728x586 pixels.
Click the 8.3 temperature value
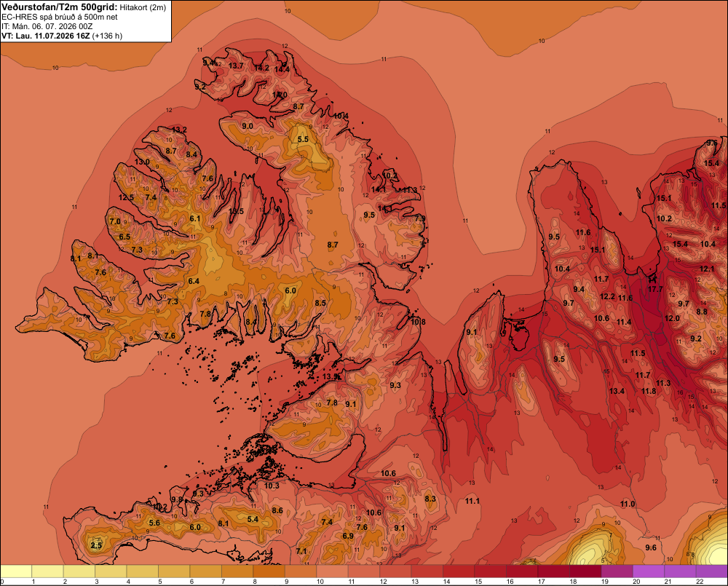(430, 499)
